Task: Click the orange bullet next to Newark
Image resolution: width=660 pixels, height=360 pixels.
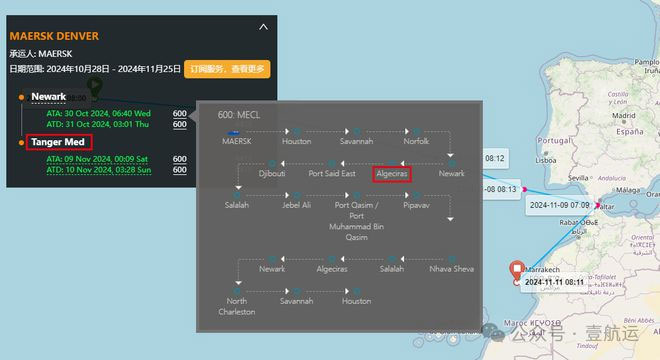Action: tap(21, 97)
